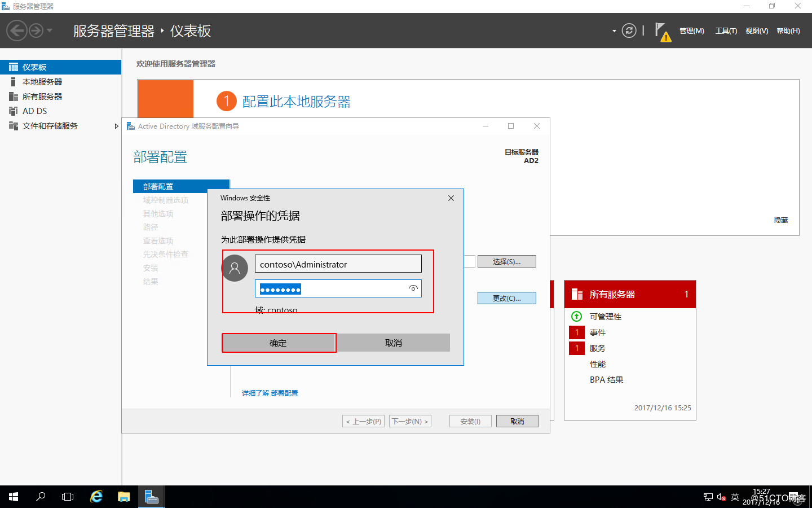Viewport: 812px width, 508px height.
Task: Click the 配置此本地服务器 link
Action: [297, 102]
